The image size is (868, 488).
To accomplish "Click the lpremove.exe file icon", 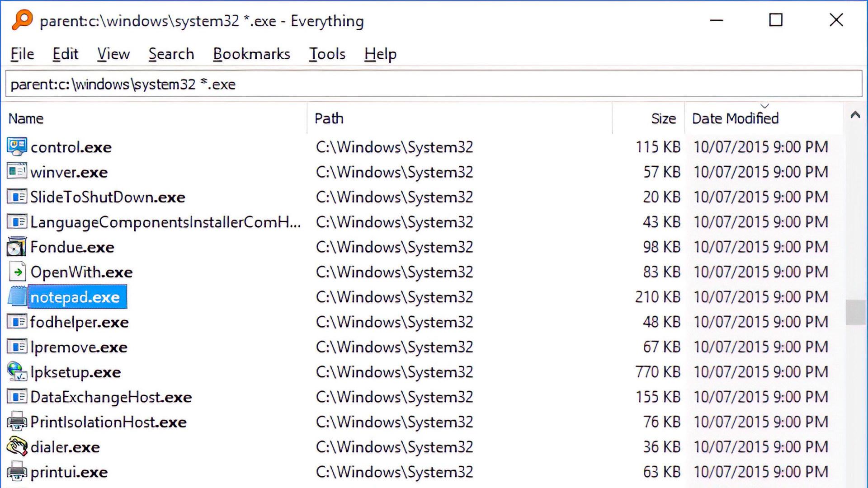I will pyautogui.click(x=17, y=347).
